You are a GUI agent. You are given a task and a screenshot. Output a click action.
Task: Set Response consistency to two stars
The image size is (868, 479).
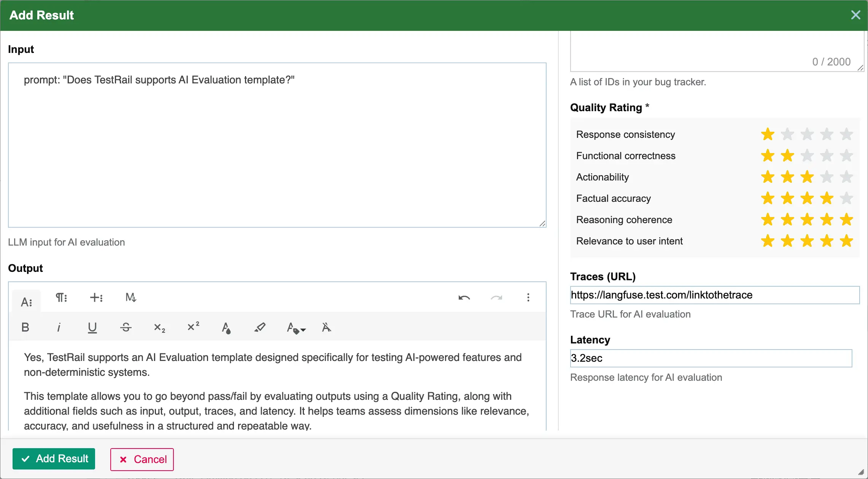pyautogui.click(x=787, y=134)
